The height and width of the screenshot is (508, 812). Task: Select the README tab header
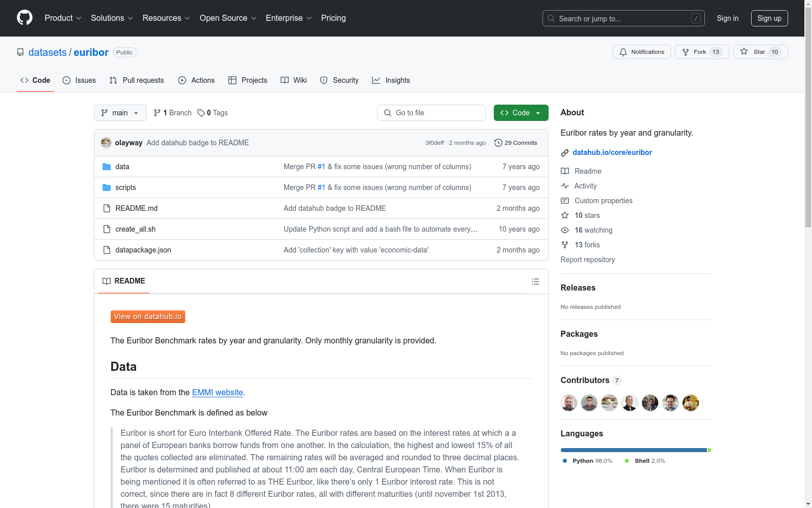124,281
